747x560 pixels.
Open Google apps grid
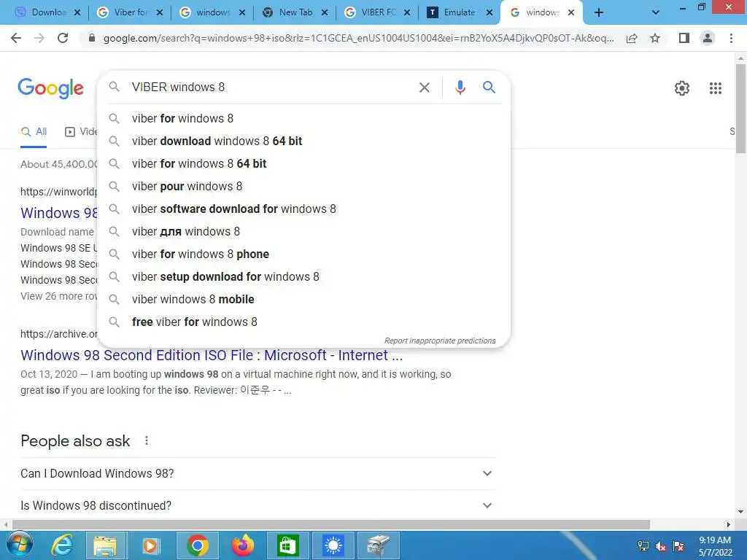pyautogui.click(x=715, y=88)
